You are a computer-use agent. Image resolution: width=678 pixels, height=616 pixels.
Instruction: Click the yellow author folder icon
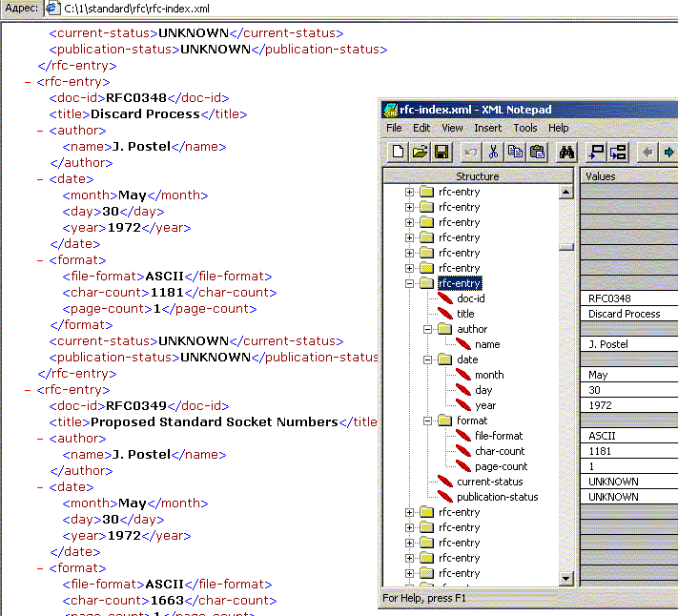click(444, 329)
